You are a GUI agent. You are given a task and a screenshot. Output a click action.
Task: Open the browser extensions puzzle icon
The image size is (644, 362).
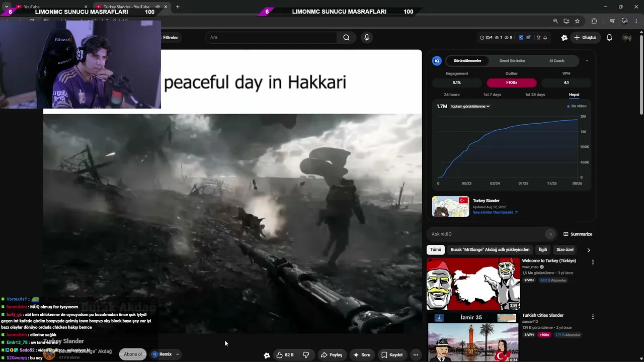[x=594, y=21]
